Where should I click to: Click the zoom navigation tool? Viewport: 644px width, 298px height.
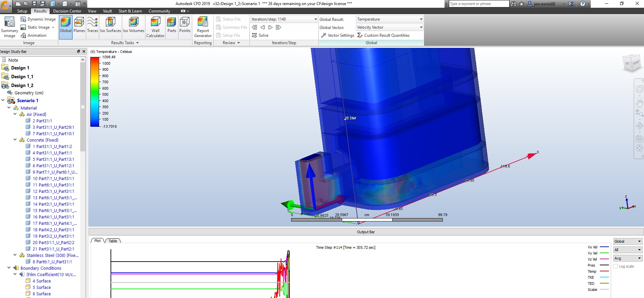(639, 113)
